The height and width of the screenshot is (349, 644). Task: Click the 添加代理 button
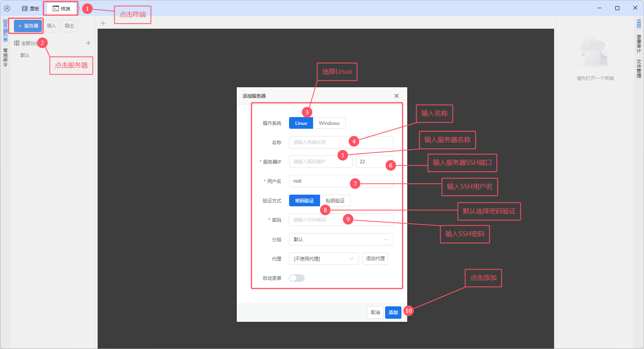point(375,259)
